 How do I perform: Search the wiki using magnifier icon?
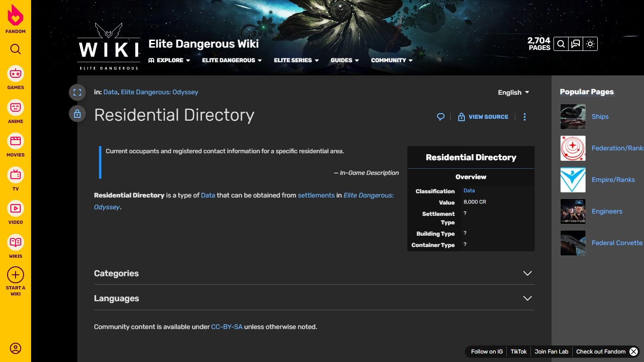coord(561,44)
